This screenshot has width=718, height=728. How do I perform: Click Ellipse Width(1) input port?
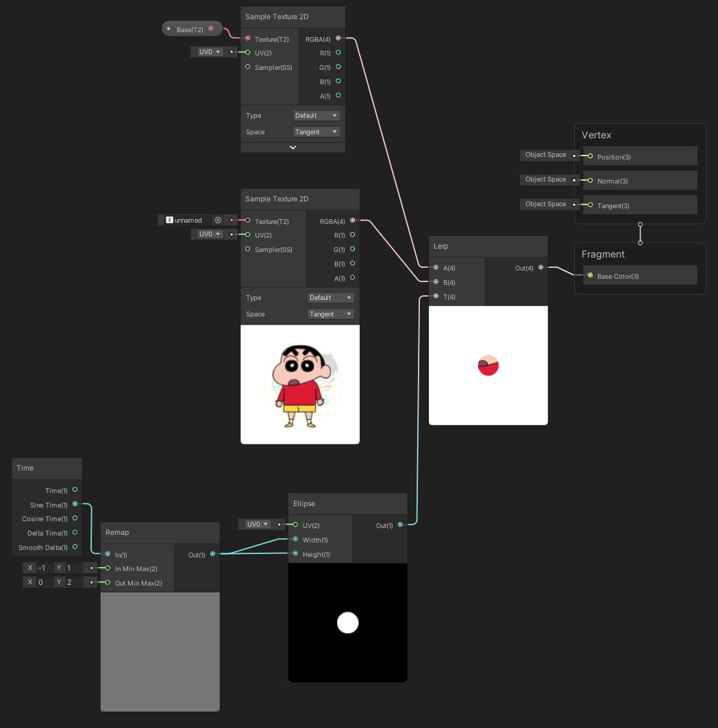tap(295, 539)
